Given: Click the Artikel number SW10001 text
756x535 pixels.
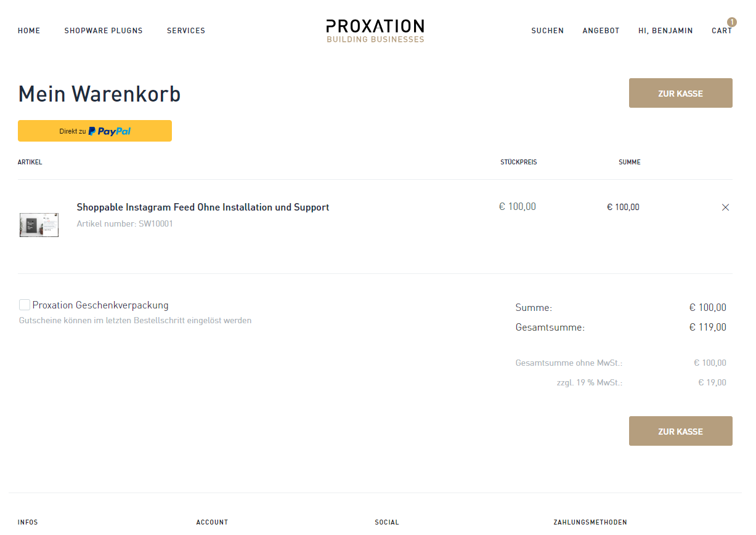Looking at the screenshot, I should [x=124, y=224].
